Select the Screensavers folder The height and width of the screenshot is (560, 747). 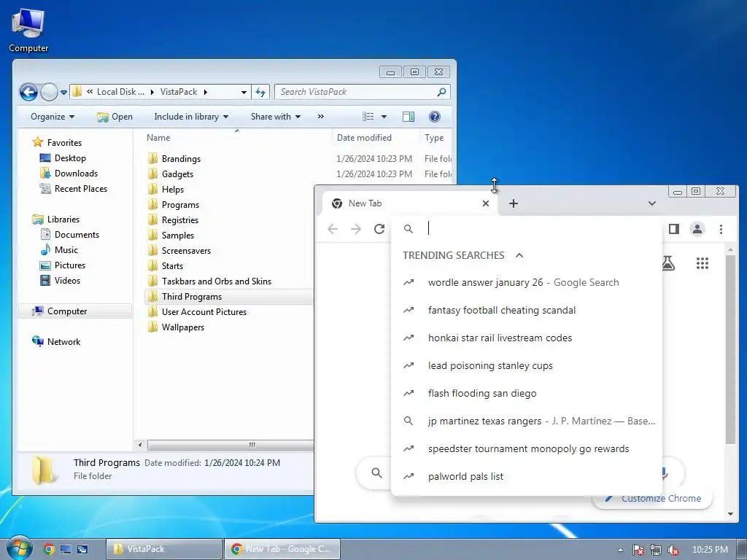179,251
